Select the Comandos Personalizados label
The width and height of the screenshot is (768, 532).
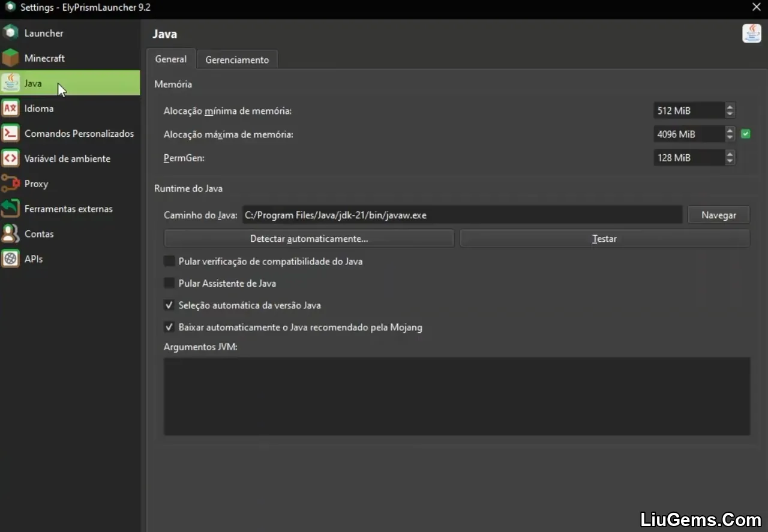(x=79, y=134)
